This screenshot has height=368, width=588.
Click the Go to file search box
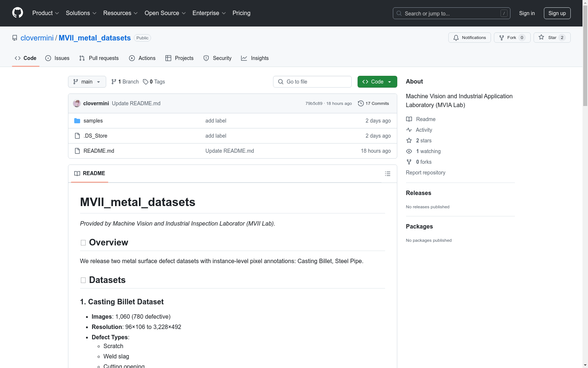pos(312,82)
